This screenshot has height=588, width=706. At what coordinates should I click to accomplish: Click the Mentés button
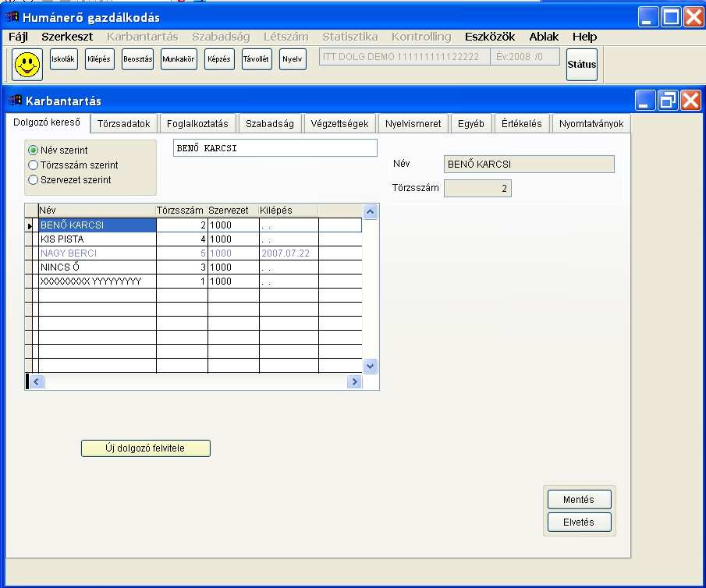tap(579, 499)
